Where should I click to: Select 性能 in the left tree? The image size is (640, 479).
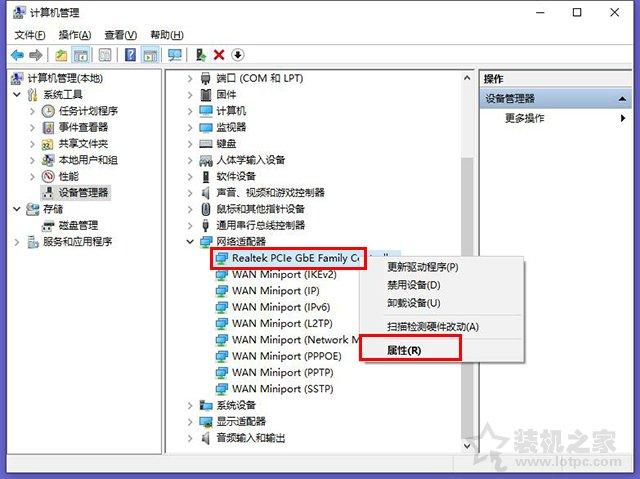(x=69, y=176)
